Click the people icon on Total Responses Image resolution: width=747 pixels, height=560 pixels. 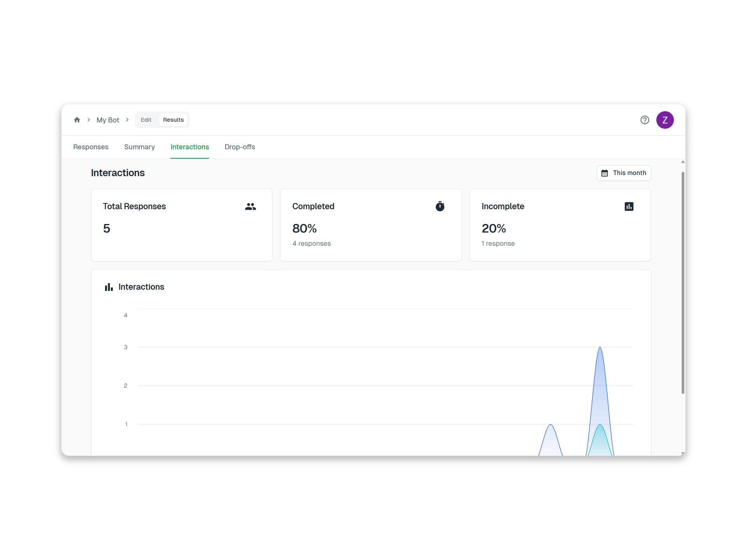pyautogui.click(x=251, y=206)
